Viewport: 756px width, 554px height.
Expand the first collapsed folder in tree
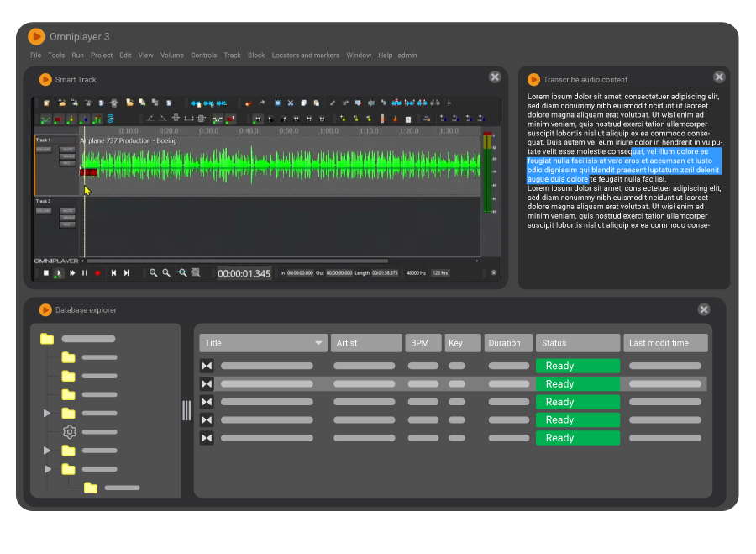click(47, 414)
